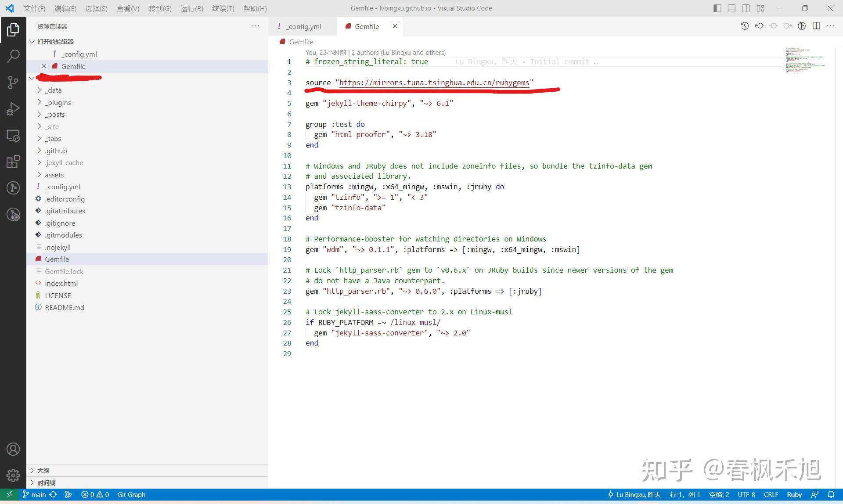Open the Timeline history icon in editor toolbar

[744, 26]
